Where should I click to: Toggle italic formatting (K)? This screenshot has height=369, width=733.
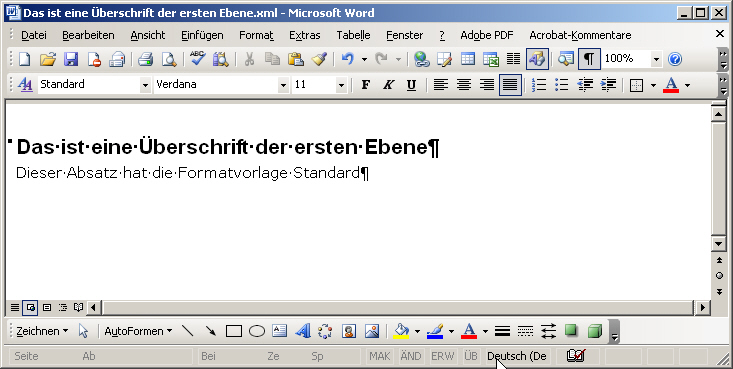(x=388, y=85)
